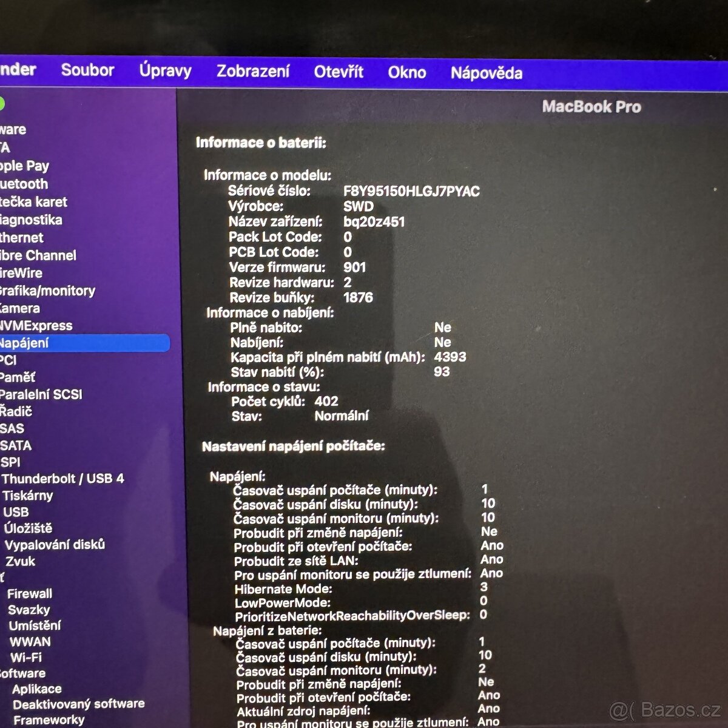Click the firmware version value 901
The height and width of the screenshot is (728, 728).
point(355,267)
